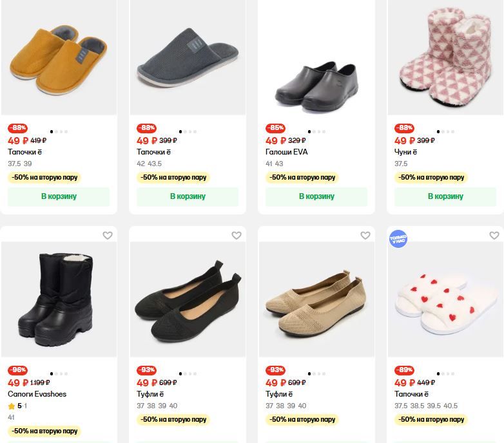504x443 pixels.
Task: Add pink Чуни ё to cart
Action: [x=445, y=196]
